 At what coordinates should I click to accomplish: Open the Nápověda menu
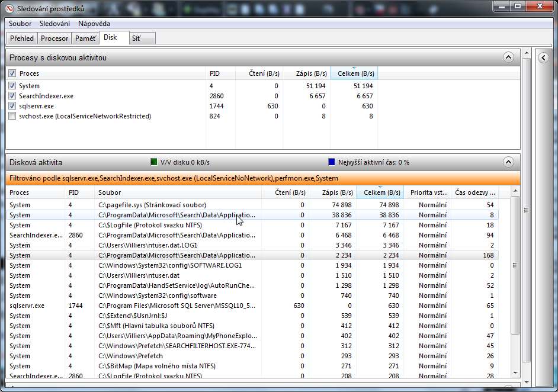point(94,24)
